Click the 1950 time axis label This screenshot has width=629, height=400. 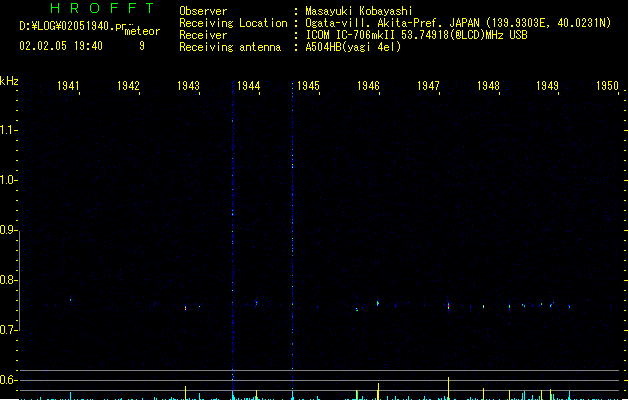[607, 86]
